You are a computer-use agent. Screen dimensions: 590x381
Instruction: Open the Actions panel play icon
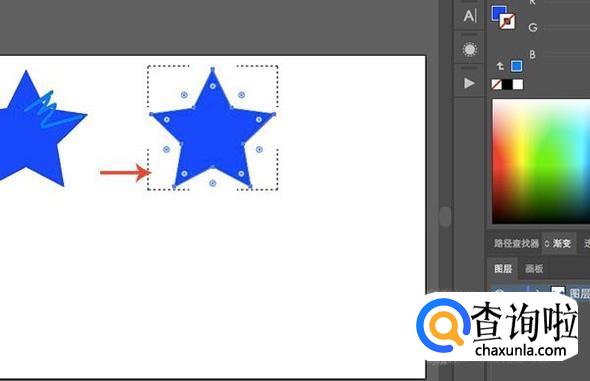coord(469,83)
